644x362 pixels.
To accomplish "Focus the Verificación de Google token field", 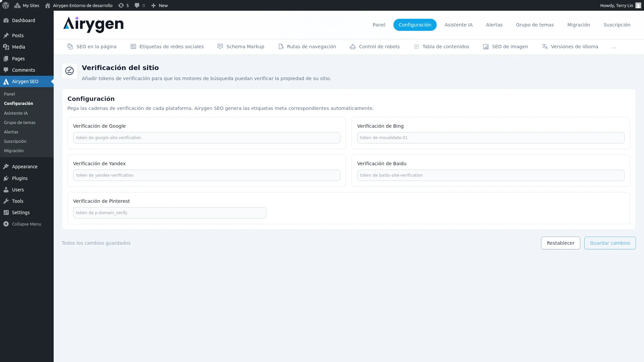I will pyautogui.click(x=207, y=138).
